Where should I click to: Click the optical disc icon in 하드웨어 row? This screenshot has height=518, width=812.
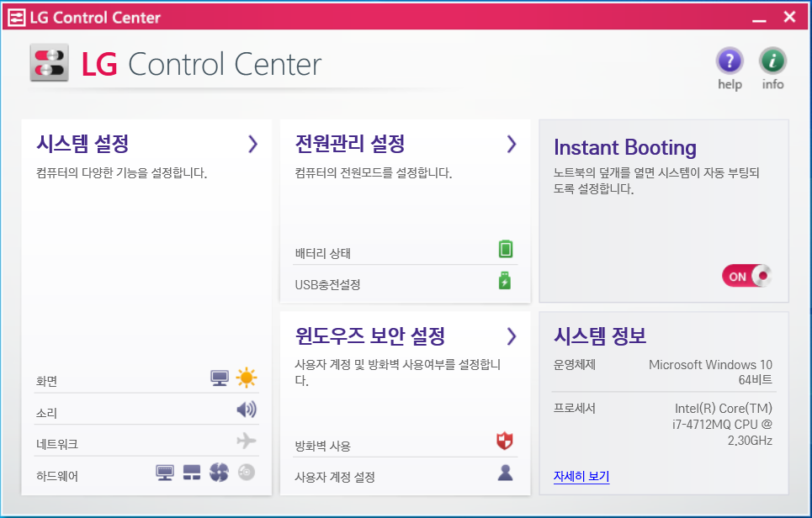(x=247, y=472)
